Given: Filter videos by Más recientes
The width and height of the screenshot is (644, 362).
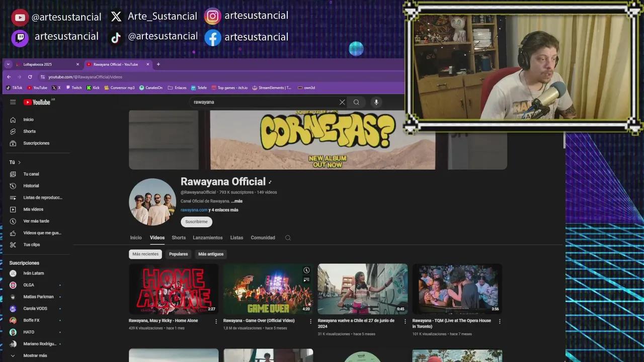Looking at the screenshot, I should click(145, 254).
